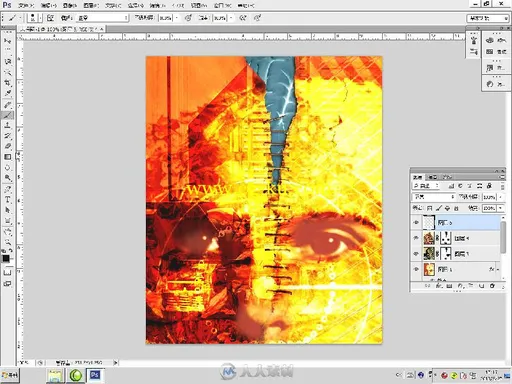
Task: Select the Hand tool
Action: point(8,232)
